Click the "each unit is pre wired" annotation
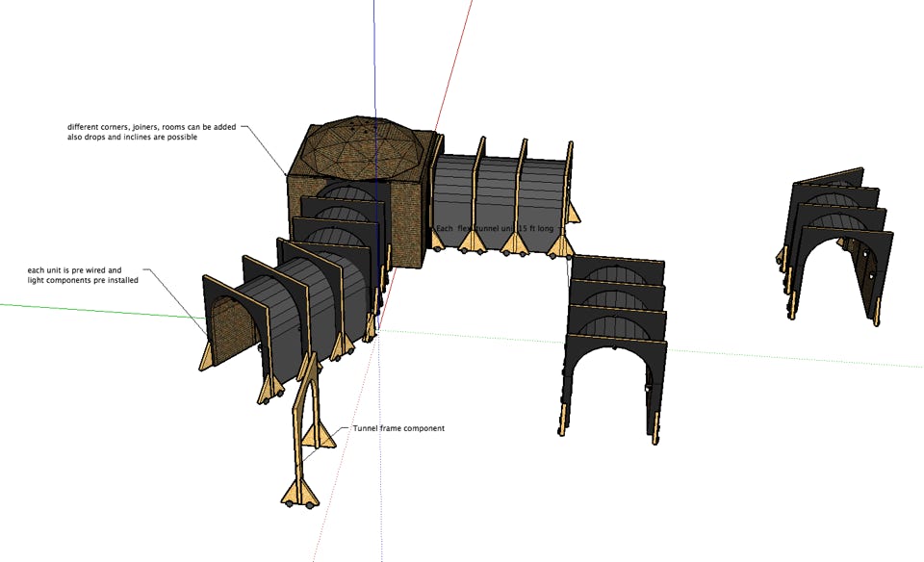924x562 pixels. click(82, 276)
